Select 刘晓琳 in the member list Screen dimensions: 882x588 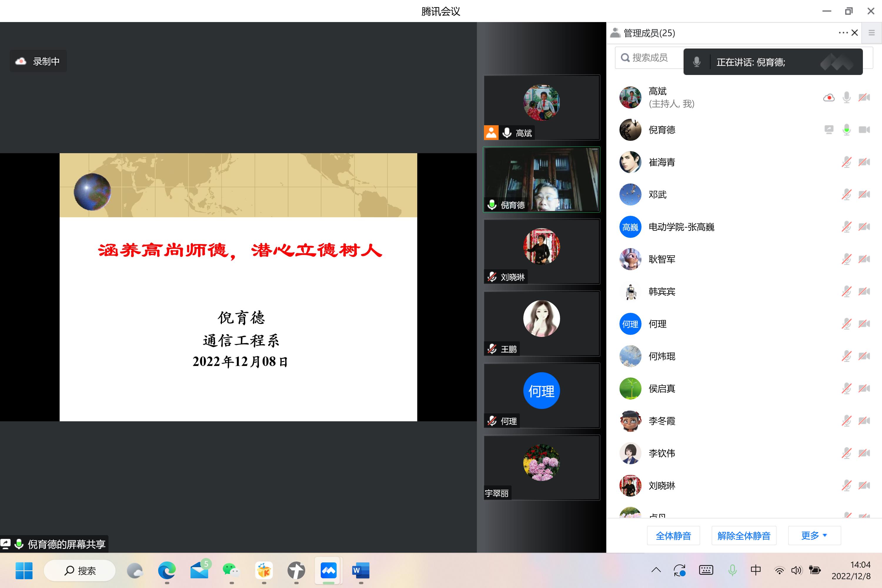662,486
